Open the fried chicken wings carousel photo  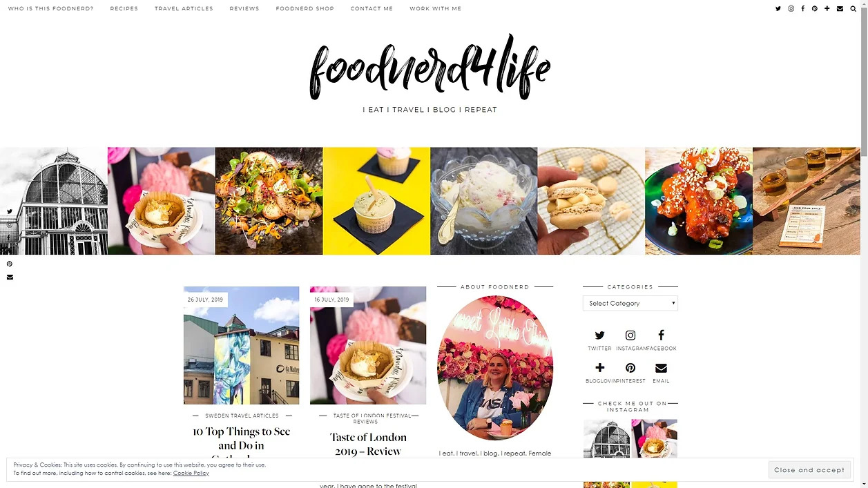tap(699, 201)
